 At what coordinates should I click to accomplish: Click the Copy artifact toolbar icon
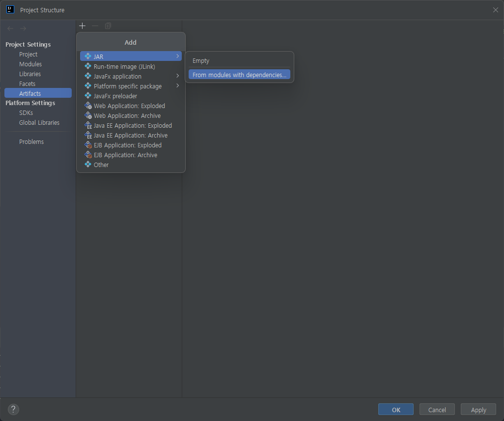tap(108, 26)
